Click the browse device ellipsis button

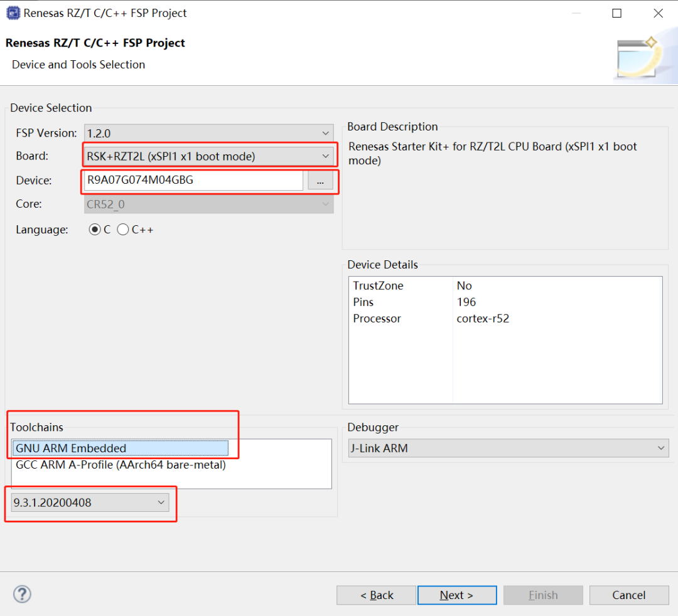pos(320,181)
